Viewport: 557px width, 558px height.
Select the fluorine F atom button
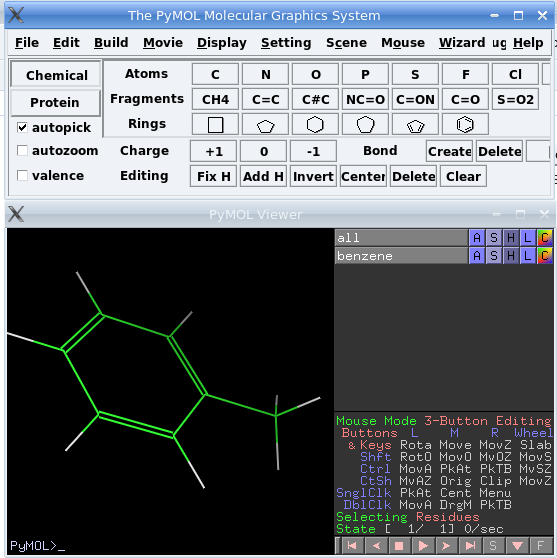(x=465, y=74)
